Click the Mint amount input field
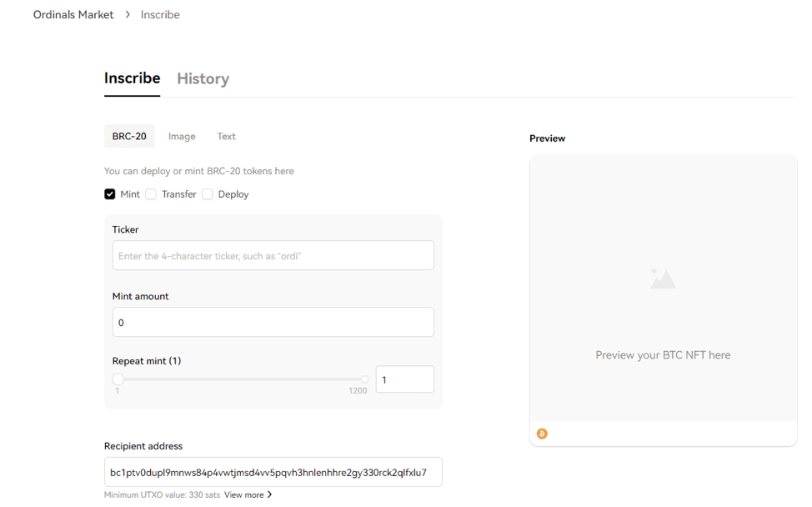The width and height of the screenshot is (812, 507). [x=273, y=323]
